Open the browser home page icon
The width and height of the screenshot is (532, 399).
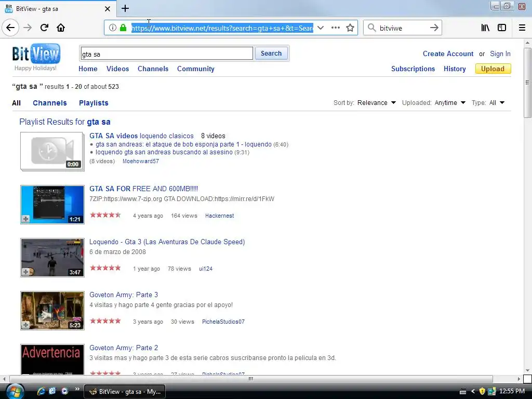[61, 28]
